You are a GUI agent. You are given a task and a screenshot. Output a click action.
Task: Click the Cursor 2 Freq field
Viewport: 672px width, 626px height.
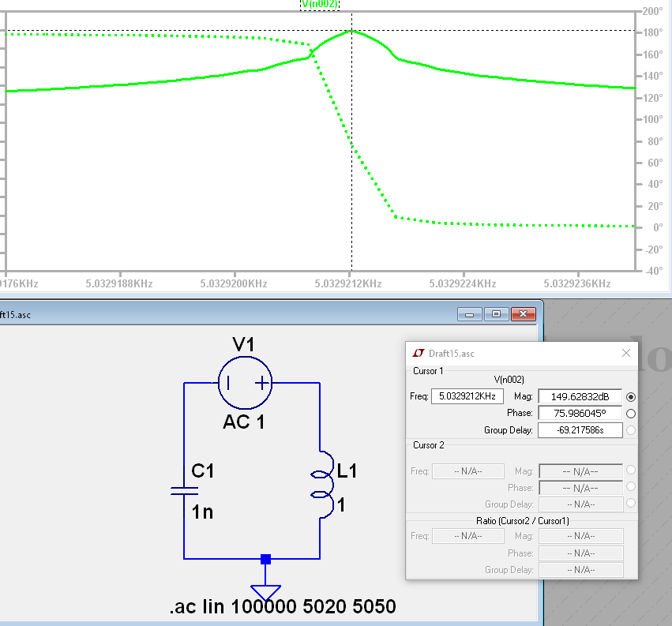(468, 471)
